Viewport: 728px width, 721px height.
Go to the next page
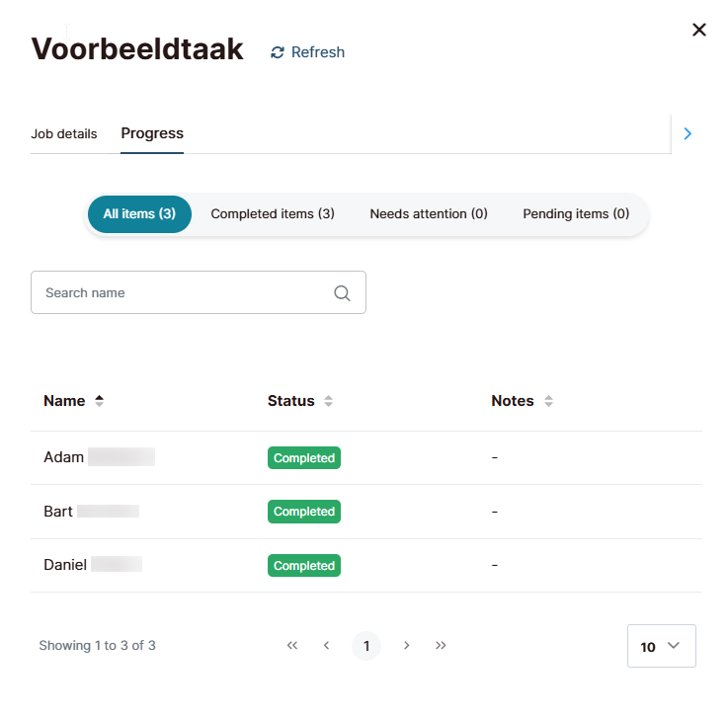(406, 646)
